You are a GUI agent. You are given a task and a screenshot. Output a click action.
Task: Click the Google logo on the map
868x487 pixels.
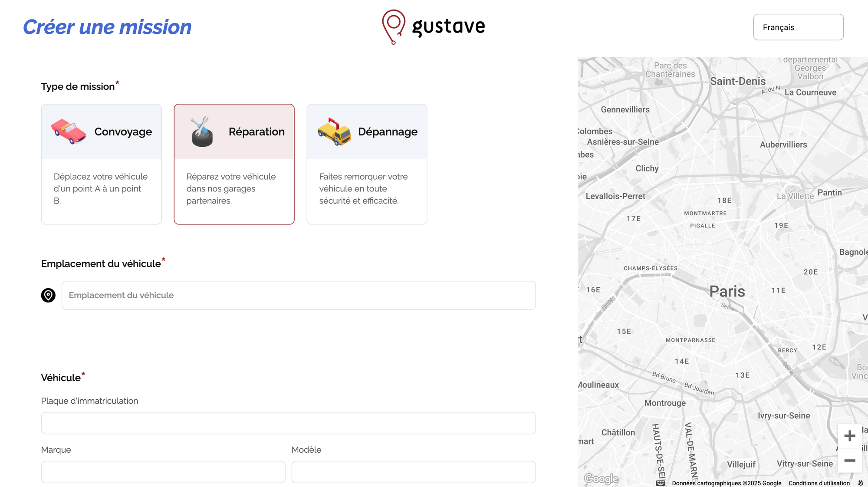(601, 478)
